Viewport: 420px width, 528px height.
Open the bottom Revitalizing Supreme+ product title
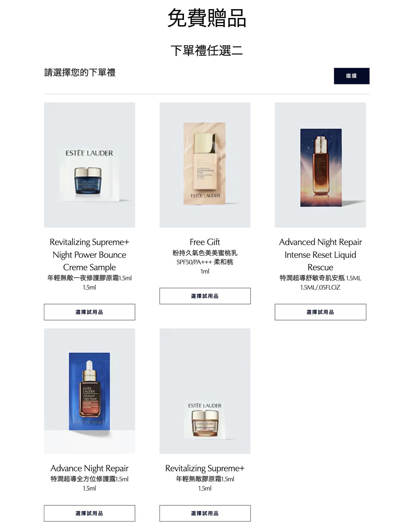point(205,468)
